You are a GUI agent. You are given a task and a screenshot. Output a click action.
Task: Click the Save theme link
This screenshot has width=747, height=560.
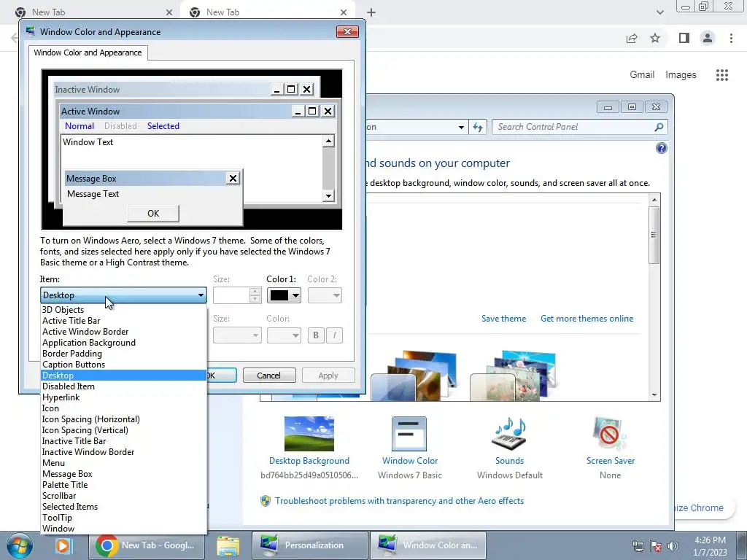[503, 319]
